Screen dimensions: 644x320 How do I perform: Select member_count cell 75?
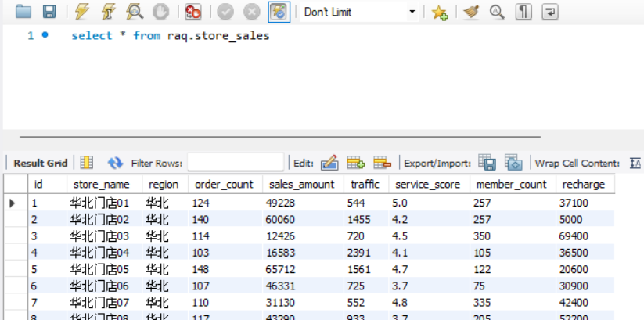513,286
